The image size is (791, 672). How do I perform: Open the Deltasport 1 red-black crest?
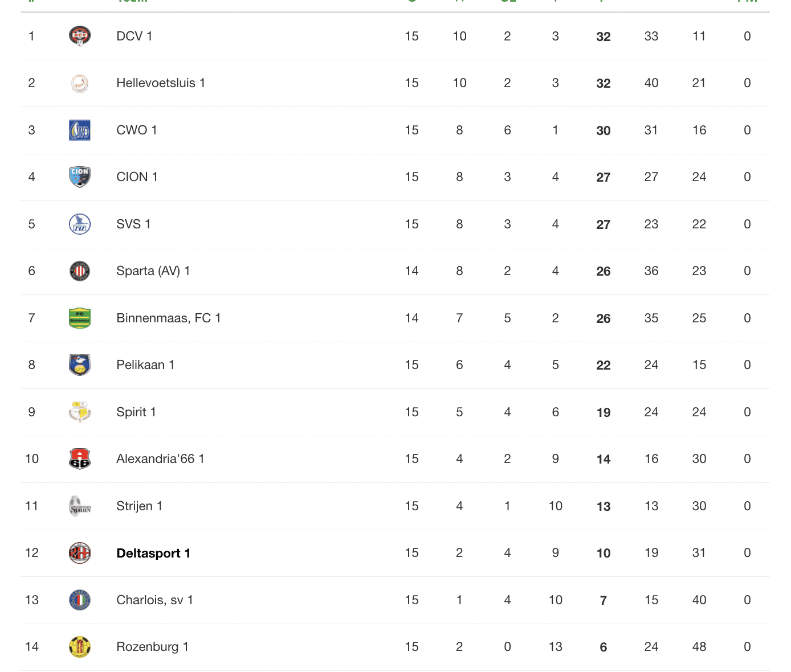80,553
